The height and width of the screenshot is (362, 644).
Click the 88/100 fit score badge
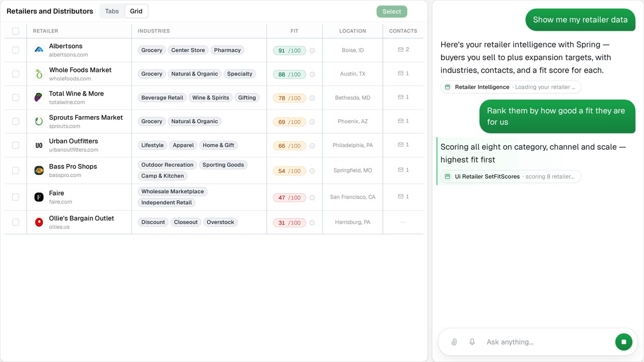pos(289,74)
